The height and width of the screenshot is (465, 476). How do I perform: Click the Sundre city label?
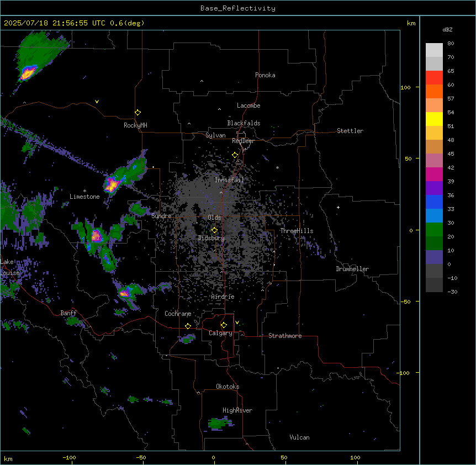click(161, 216)
